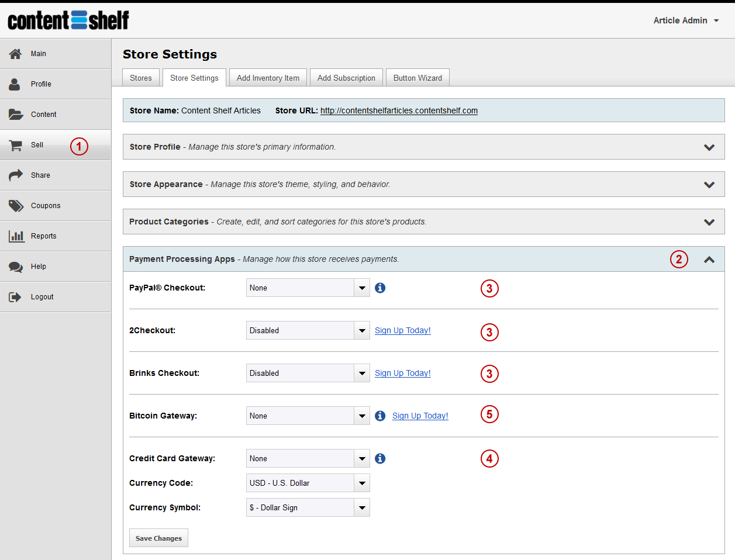The image size is (735, 560).
Task: Click the Store Settings page heading
Action: [170, 54]
